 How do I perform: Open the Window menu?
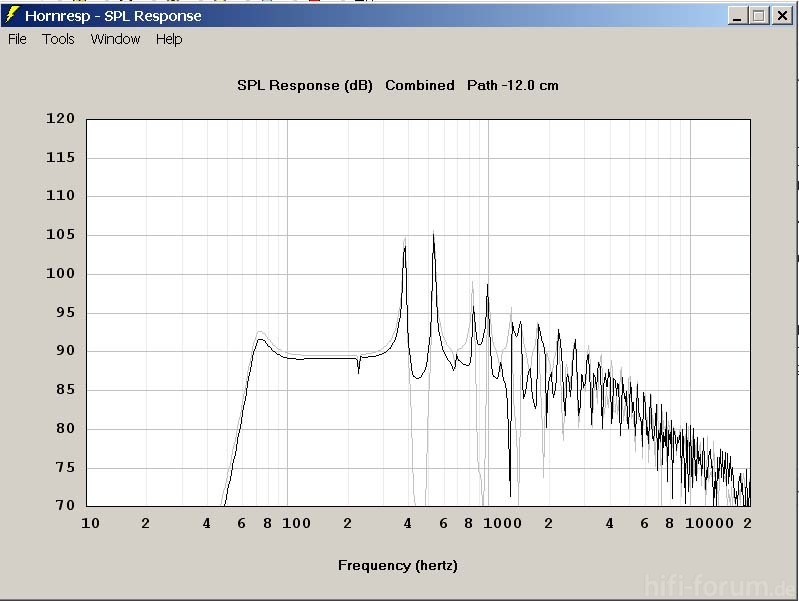115,39
